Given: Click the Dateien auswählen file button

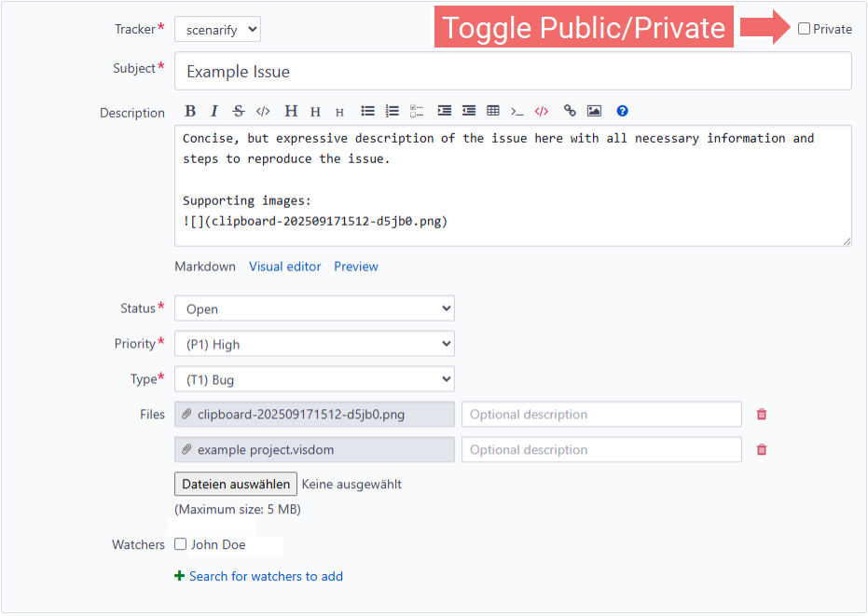Looking at the screenshot, I should 236,484.
